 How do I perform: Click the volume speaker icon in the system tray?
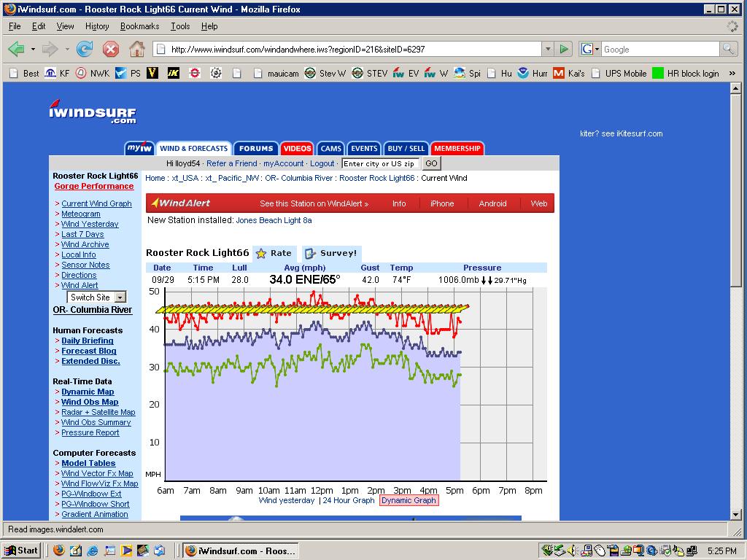570,551
